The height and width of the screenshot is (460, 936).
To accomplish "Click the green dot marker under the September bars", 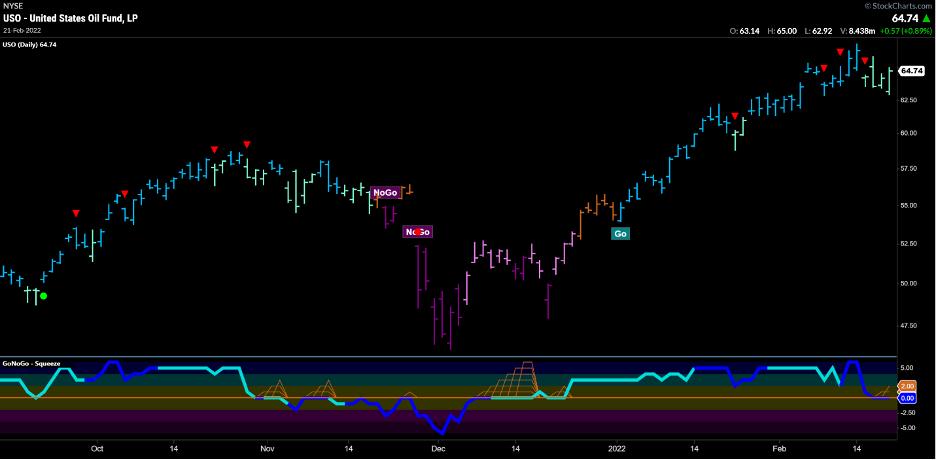I will tap(43, 295).
